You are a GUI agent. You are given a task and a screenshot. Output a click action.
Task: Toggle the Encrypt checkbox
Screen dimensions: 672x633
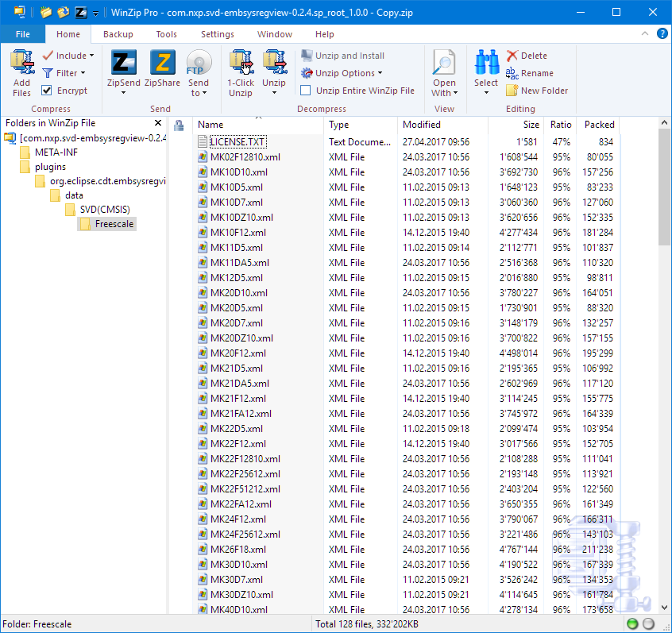coord(47,91)
